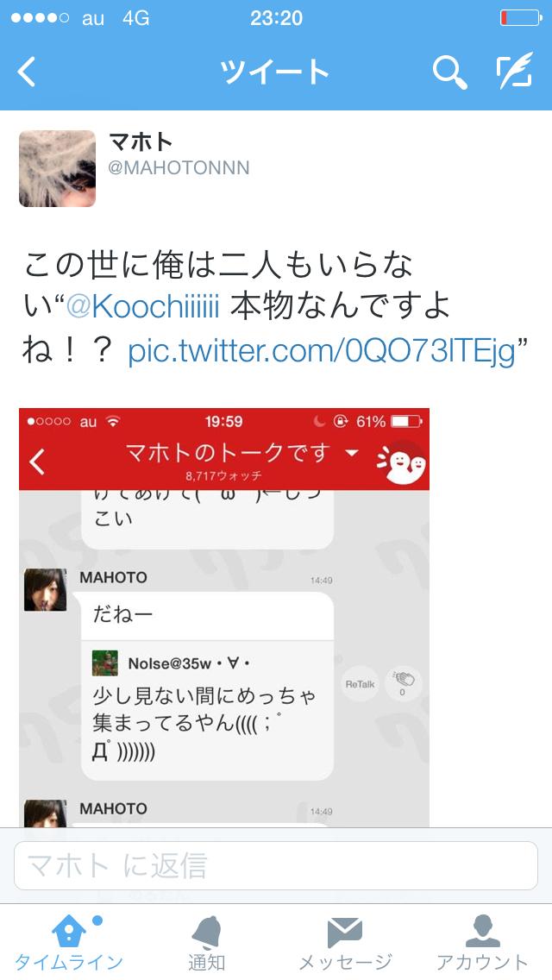Tap the マホト に返信 reply field
The width and height of the screenshot is (552, 980).
[x=276, y=865]
